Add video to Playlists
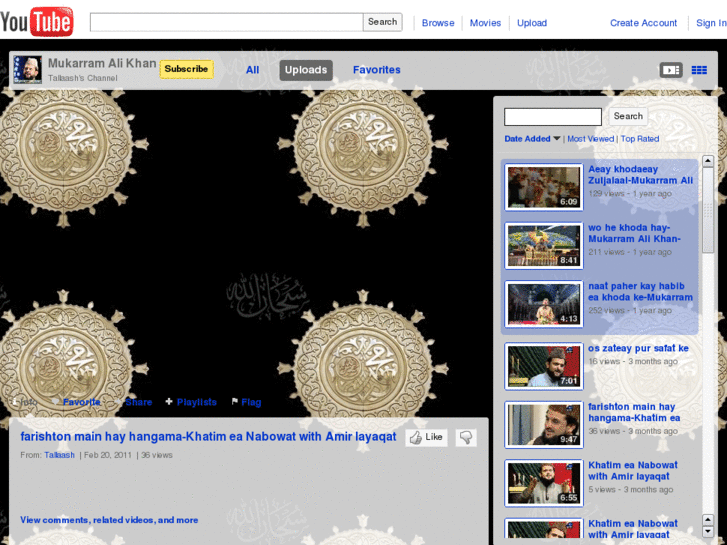The image size is (727, 545). click(191, 402)
